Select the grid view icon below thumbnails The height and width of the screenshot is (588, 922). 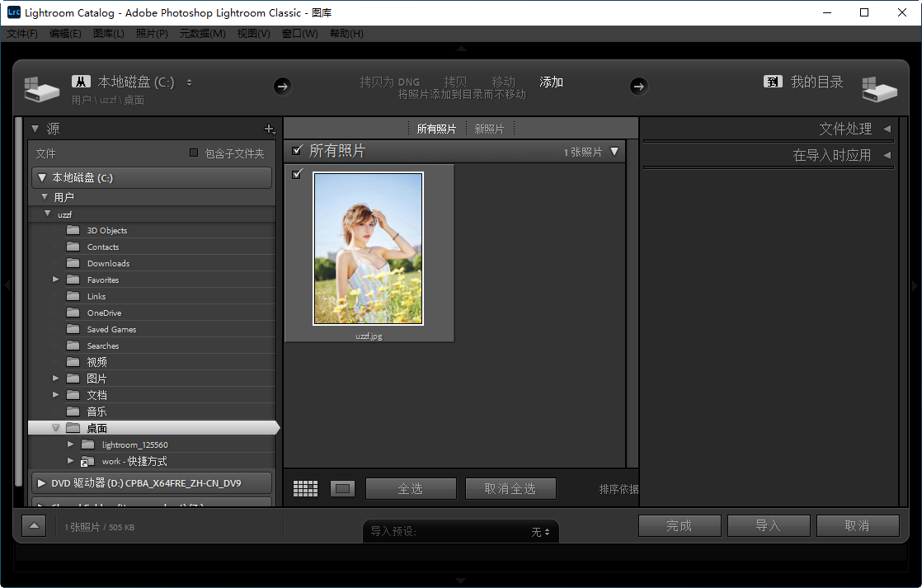tap(305, 488)
